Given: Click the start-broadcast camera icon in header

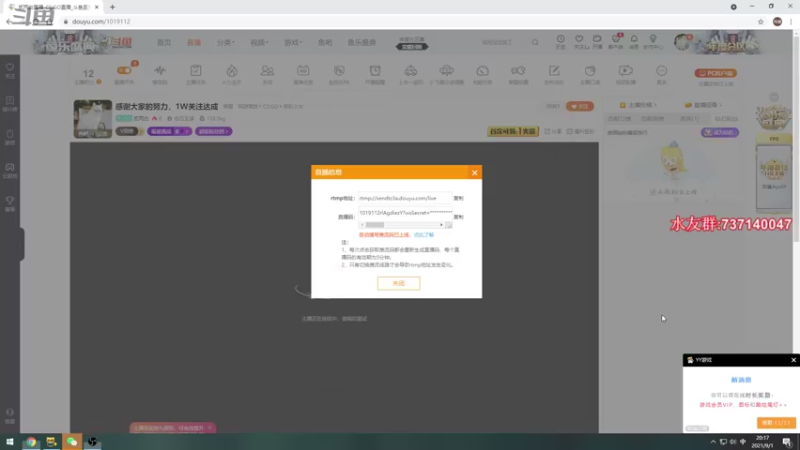Looking at the screenshot, I should [597, 42].
